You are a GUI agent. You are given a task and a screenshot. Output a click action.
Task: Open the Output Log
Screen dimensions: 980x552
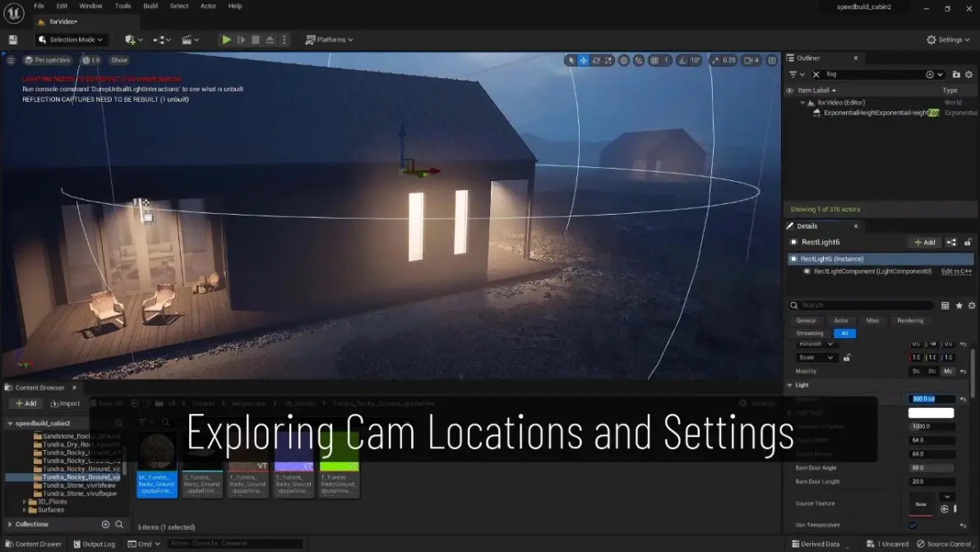95,544
